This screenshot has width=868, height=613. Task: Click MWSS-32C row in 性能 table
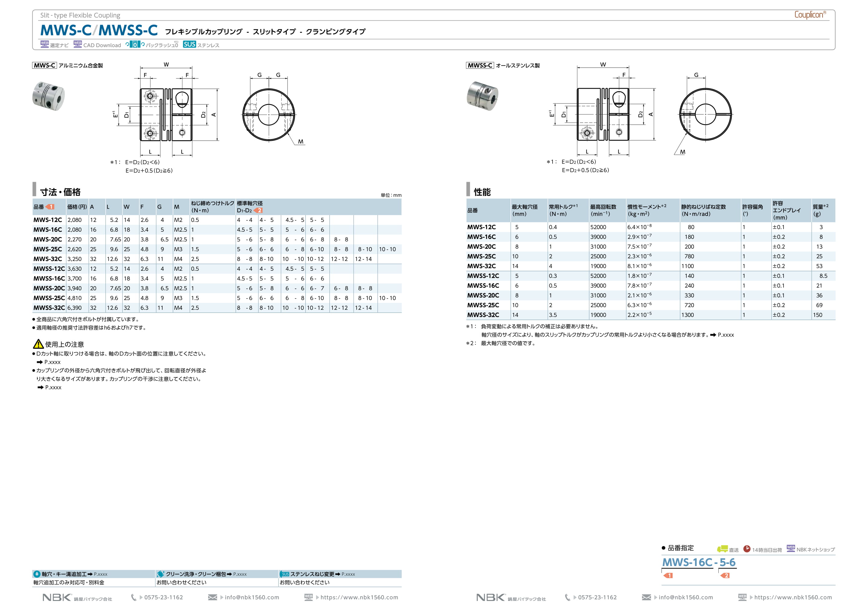click(x=483, y=315)
